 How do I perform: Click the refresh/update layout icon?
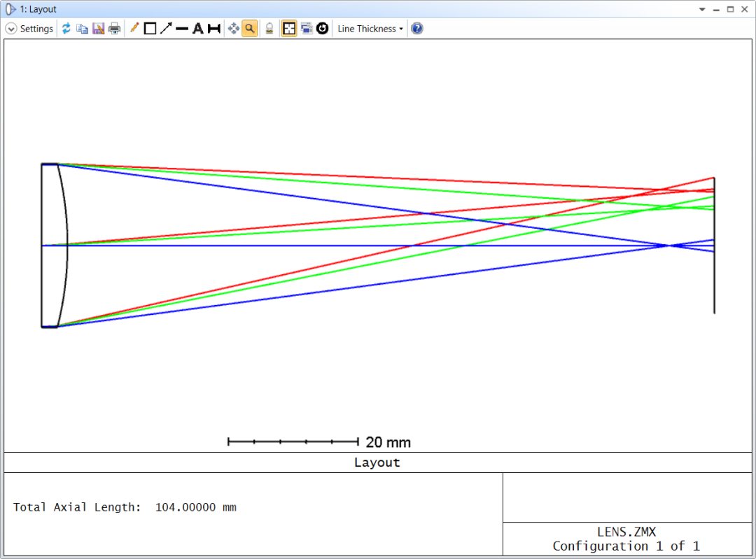click(x=66, y=28)
